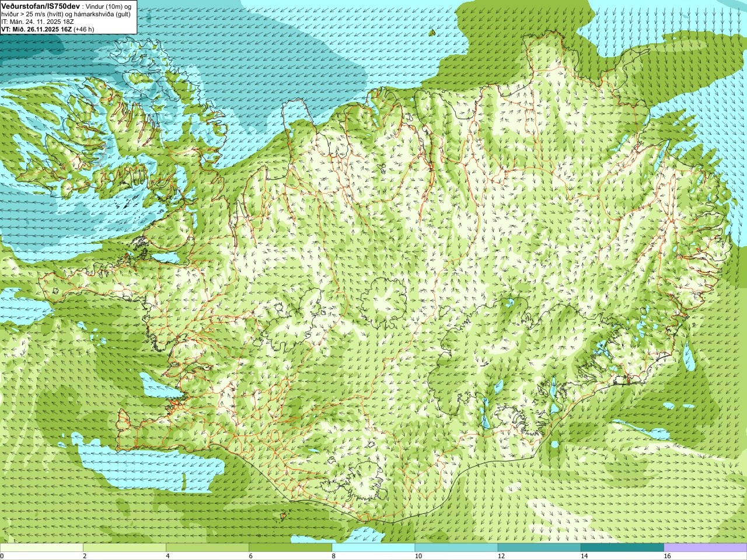Click the light green 2–4 m/s legend swatch
Image resolution: width=747 pixels, height=560 pixels.
pyautogui.click(x=124, y=548)
